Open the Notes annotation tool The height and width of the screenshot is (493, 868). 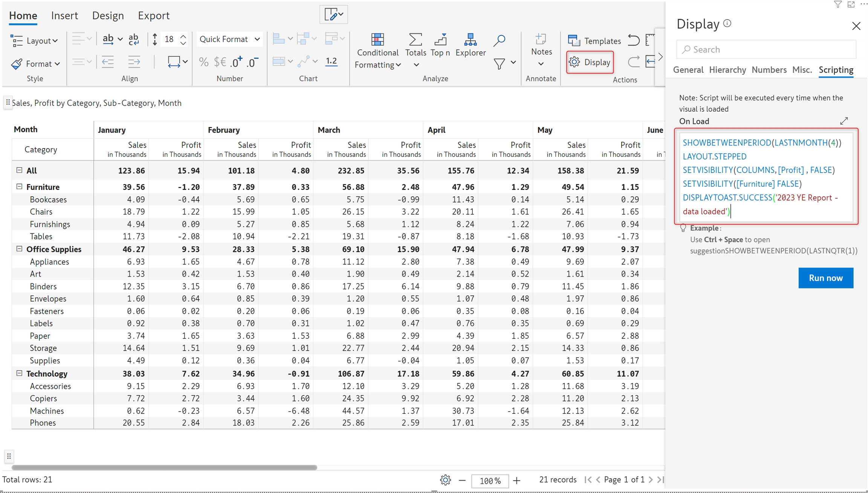[541, 40]
